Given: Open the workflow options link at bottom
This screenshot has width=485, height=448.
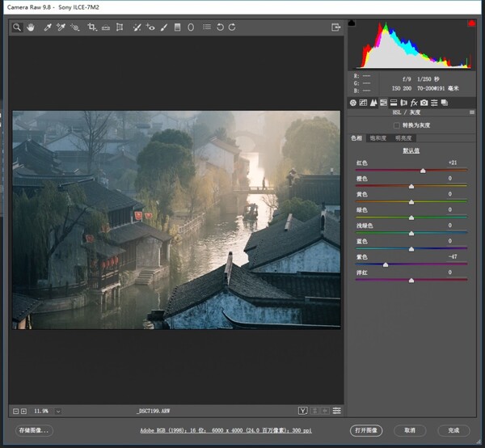Looking at the screenshot, I should pyautogui.click(x=226, y=430).
